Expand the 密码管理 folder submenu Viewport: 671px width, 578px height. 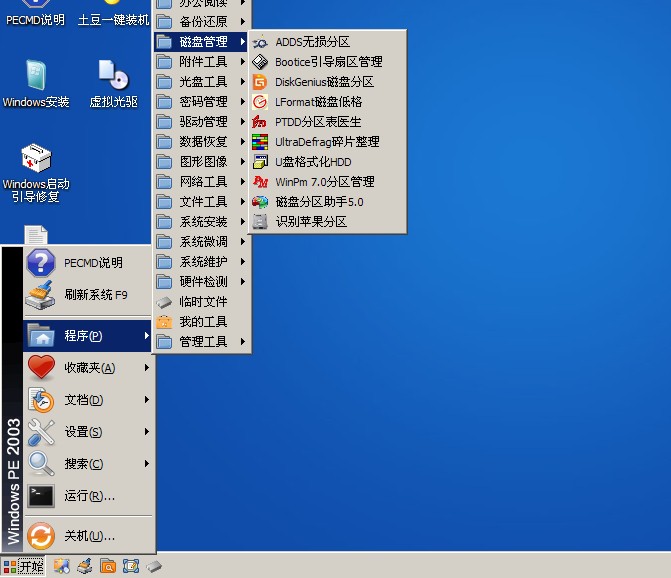pos(202,102)
